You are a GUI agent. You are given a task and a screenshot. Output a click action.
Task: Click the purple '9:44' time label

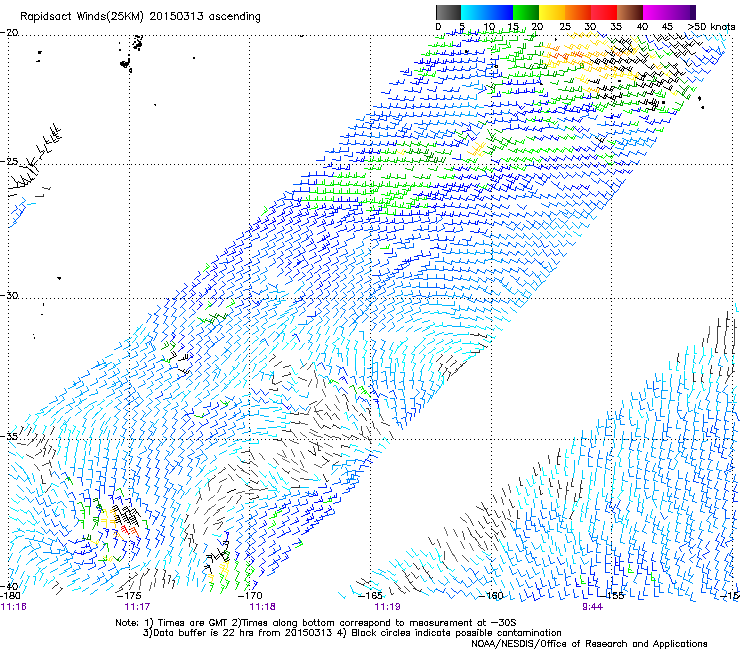pyautogui.click(x=592, y=606)
